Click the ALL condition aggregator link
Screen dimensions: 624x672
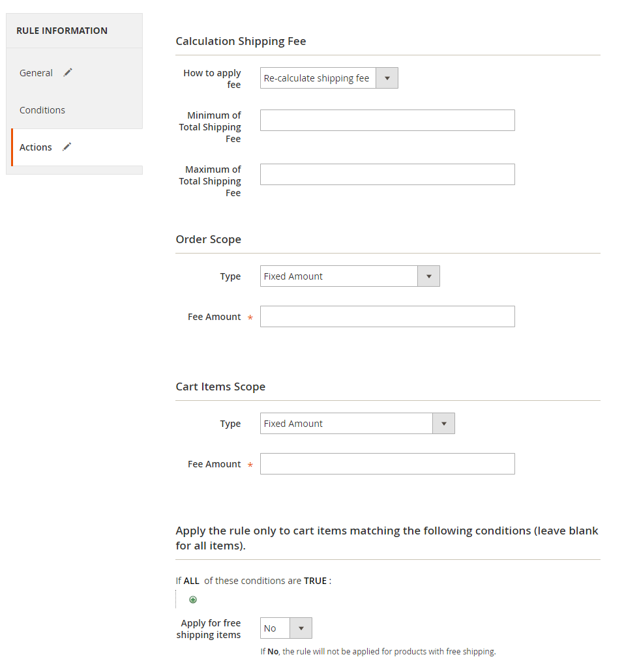click(x=192, y=581)
